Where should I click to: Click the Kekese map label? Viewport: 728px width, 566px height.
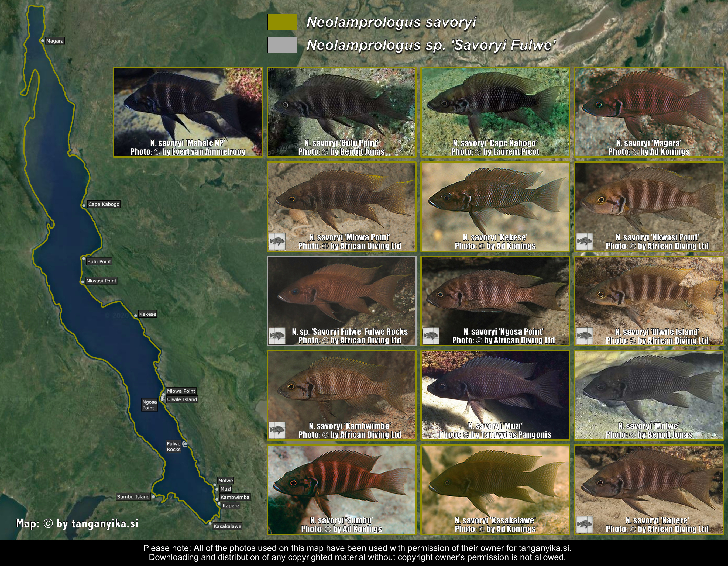pos(147,314)
